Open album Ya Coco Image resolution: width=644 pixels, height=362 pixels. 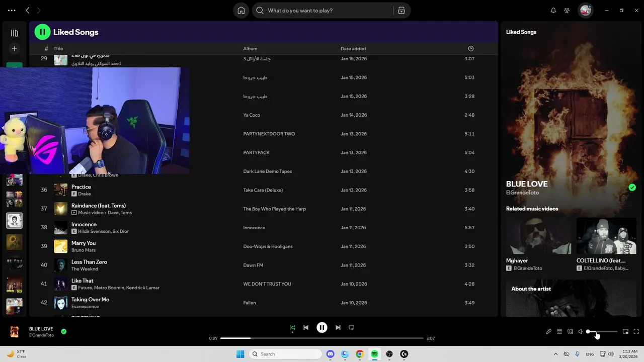click(252, 115)
